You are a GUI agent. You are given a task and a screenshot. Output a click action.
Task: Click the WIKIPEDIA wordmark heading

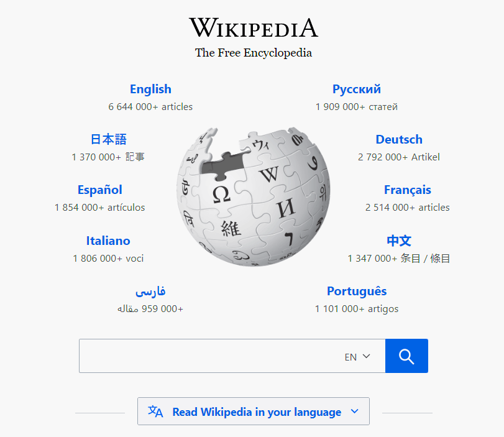(x=254, y=27)
